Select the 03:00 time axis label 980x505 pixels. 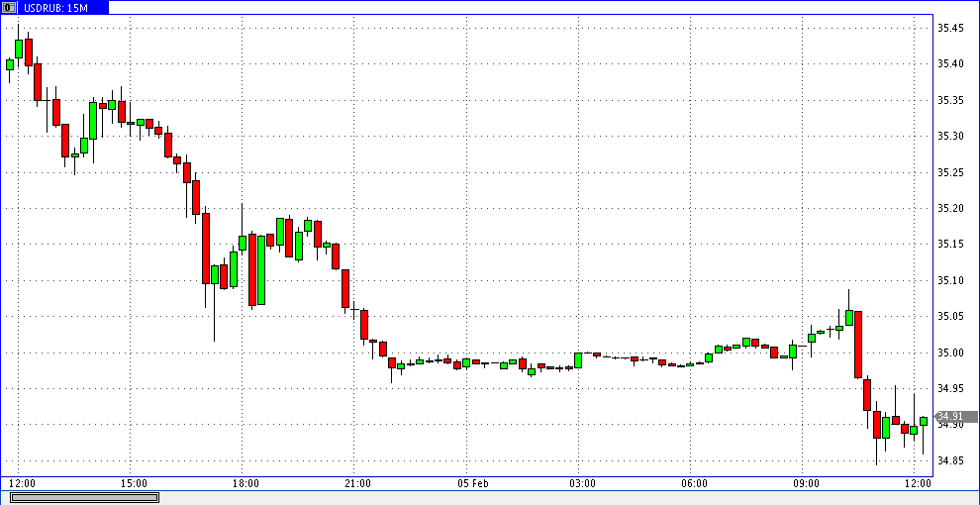pos(582,483)
